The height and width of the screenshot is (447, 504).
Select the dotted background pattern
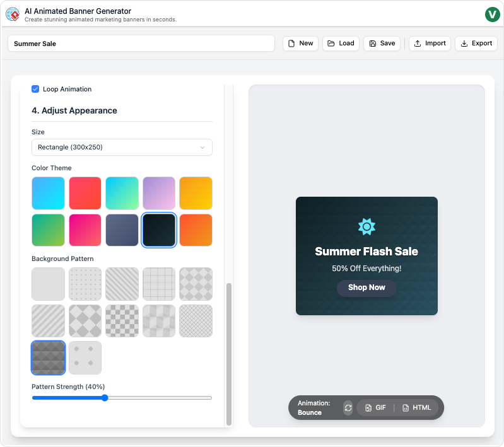coord(85,284)
